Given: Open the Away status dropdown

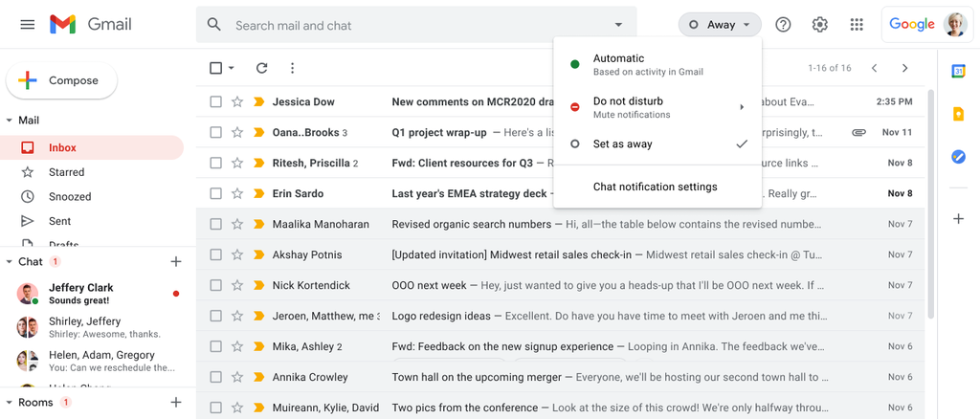Looking at the screenshot, I should click(720, 24).
